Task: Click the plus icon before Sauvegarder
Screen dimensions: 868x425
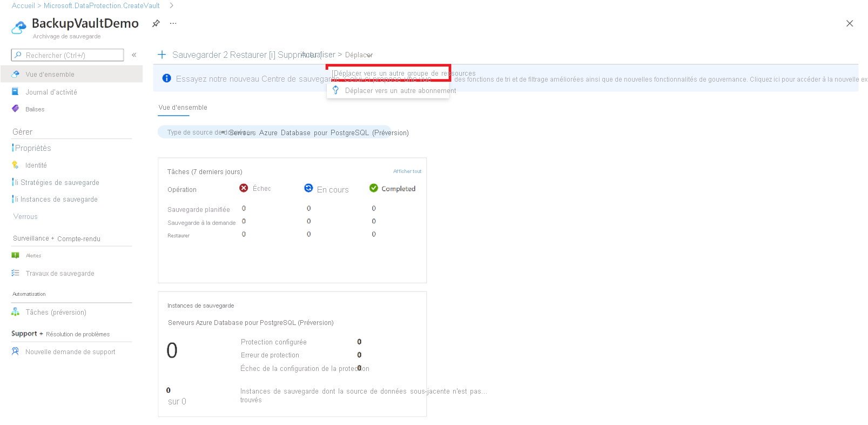Action: (x=162, y=55)
